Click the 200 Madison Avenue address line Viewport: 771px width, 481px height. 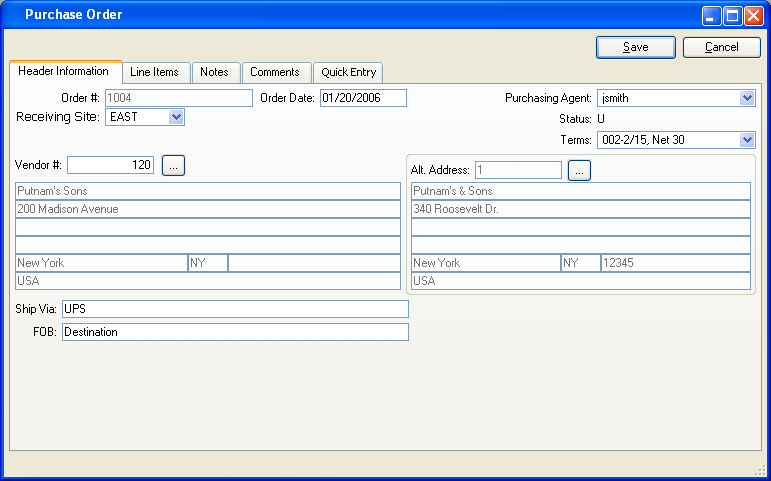click(208, 209)
